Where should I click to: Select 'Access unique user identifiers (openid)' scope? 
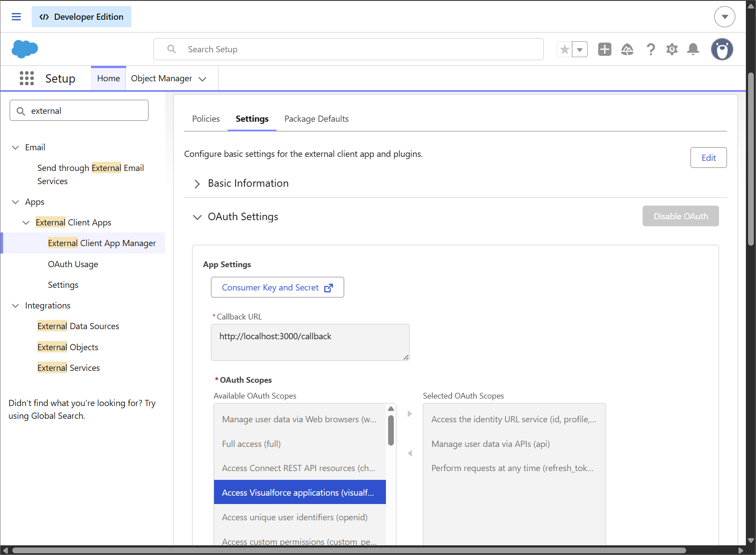(300, 517)
